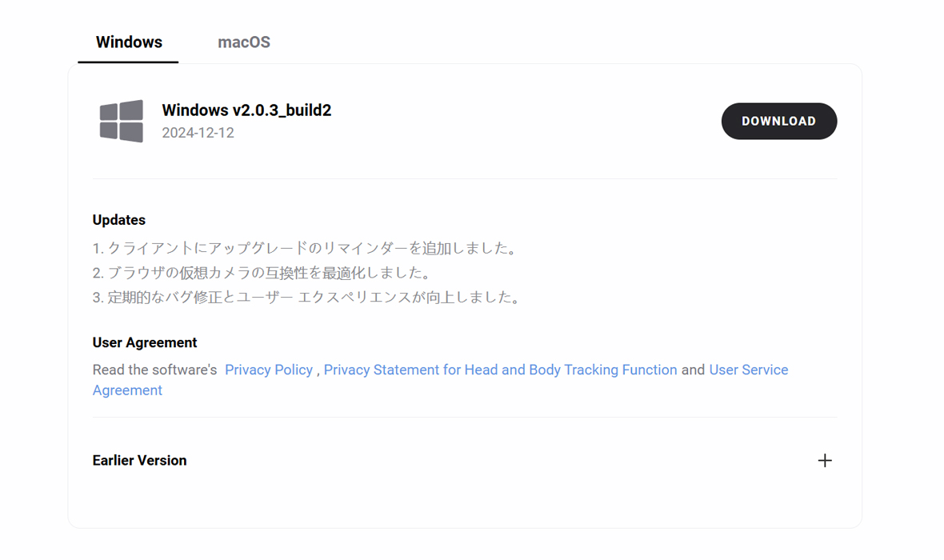Image resolution: width=944 pixels, height=560 pixels.
Task: Open the Privacy Policy link
Action: 269,370
